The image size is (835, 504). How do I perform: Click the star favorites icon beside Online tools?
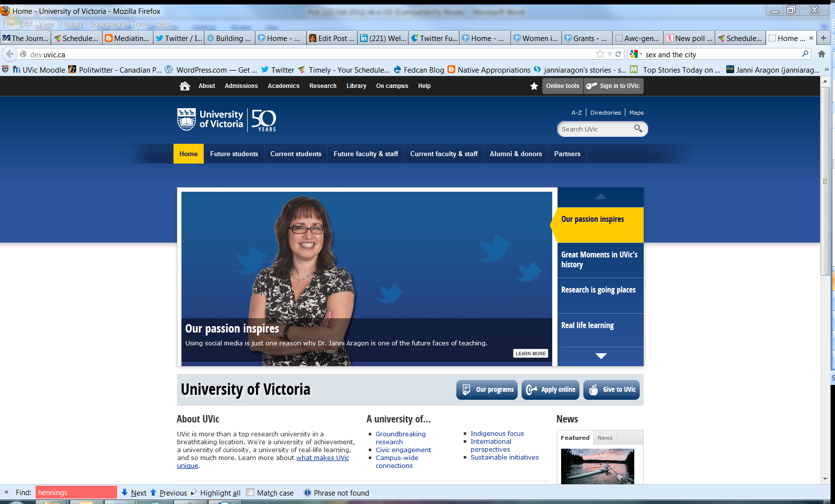click(x=534, y=86)
